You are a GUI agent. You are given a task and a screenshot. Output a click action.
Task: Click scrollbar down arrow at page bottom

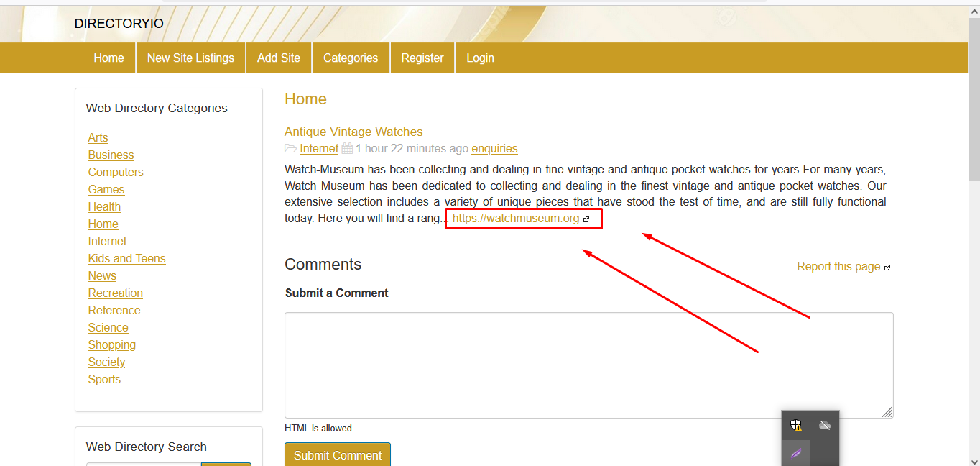coord(974,460)
